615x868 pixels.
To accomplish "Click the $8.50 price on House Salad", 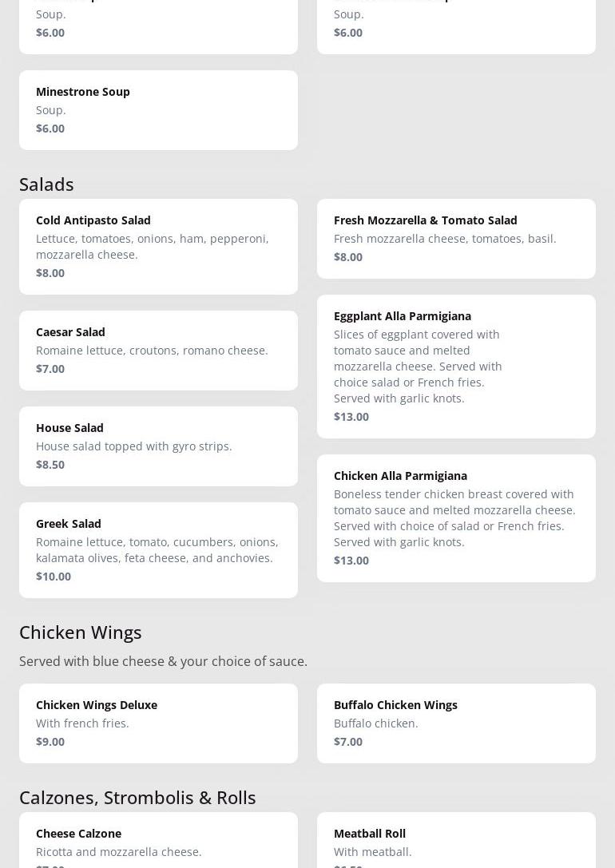I will 50,464.
